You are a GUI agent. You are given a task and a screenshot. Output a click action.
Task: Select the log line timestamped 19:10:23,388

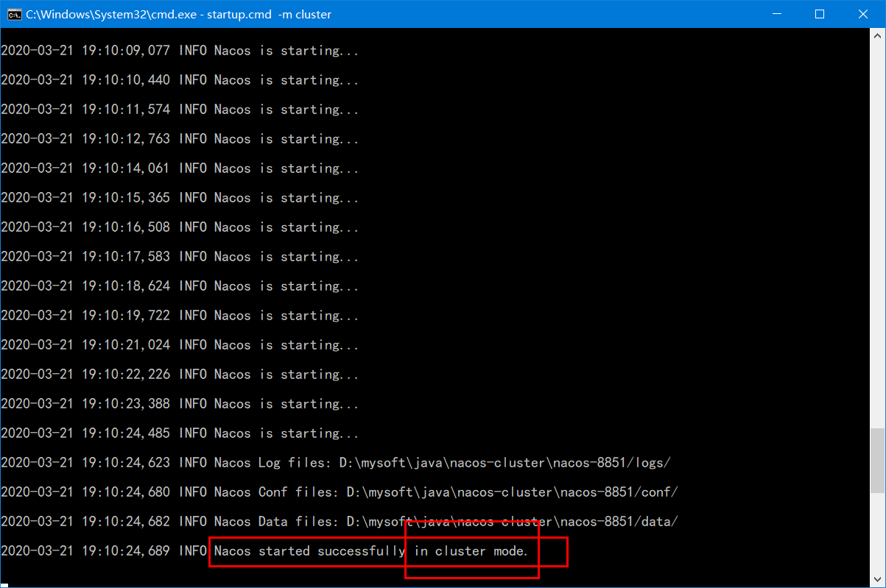[x=180, y=404]
